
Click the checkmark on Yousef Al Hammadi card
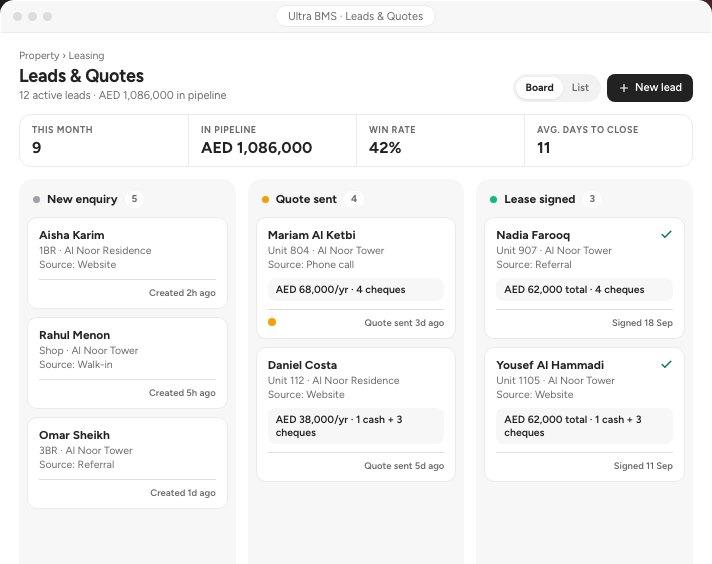tap(666, 365)
